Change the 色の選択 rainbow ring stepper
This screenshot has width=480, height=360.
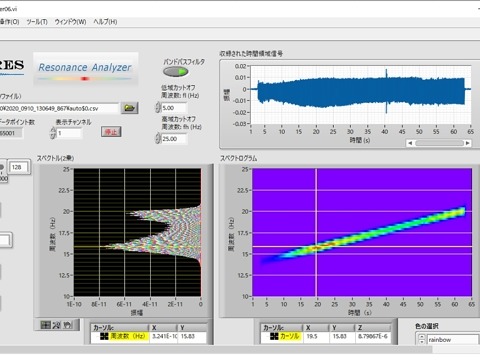421,339
